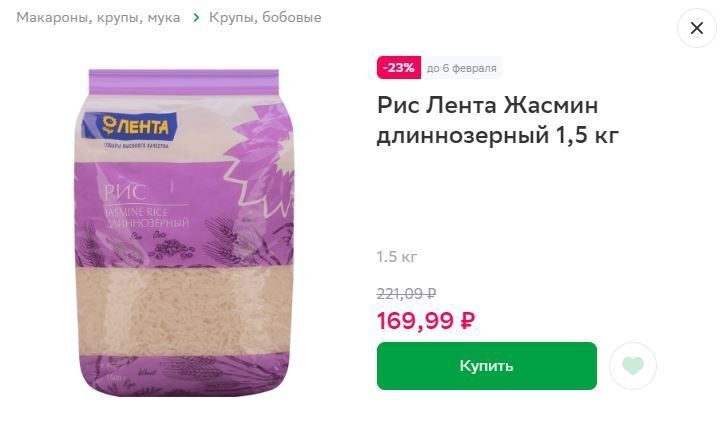Click the purple bottom band of the rice bag
726x438 pixels.
click(184, 375)
